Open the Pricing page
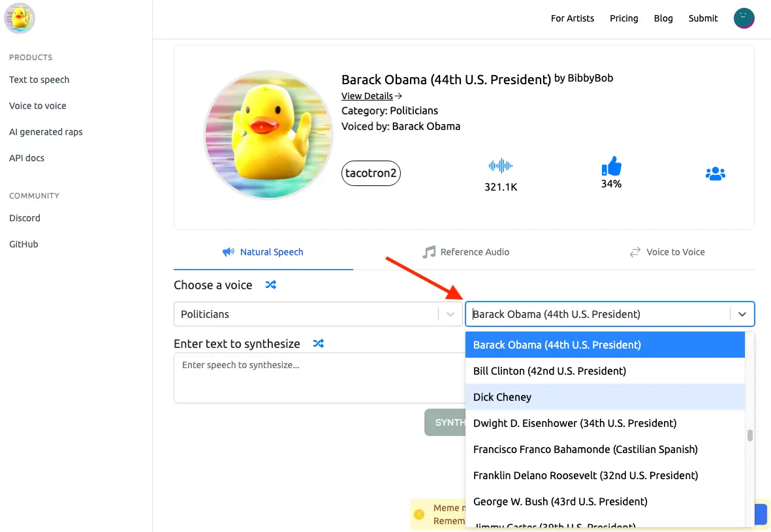Viewport: 771px width, 532px height. (x=624, y=18)
